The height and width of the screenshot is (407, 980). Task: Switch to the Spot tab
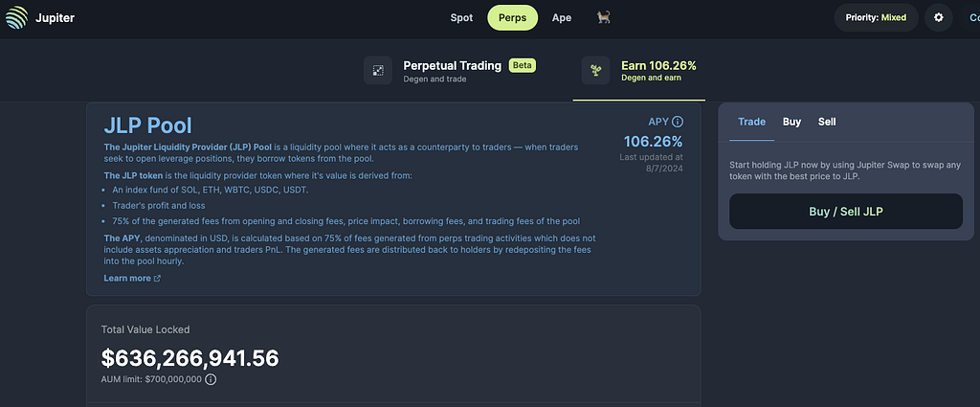461,17
